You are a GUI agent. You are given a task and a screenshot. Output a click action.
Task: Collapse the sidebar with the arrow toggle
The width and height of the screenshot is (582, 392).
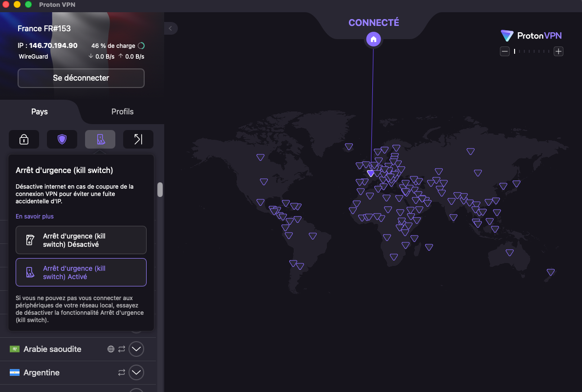point(171,28)
